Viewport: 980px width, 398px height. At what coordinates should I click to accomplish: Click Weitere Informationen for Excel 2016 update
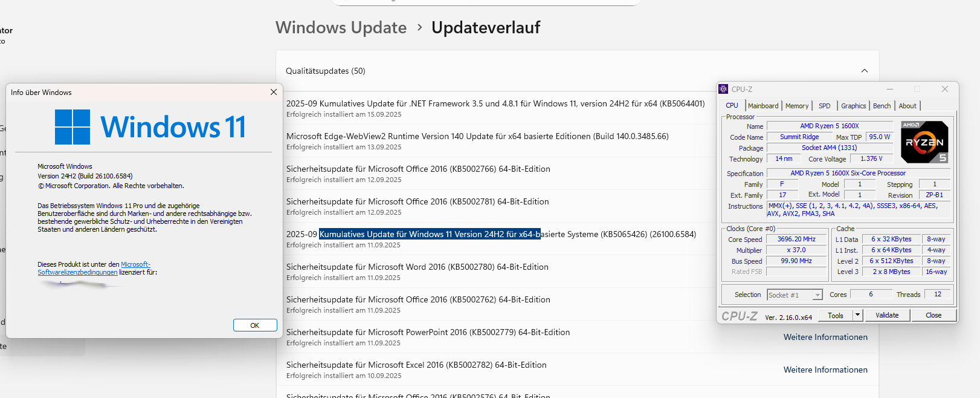[x=825, y=370]
